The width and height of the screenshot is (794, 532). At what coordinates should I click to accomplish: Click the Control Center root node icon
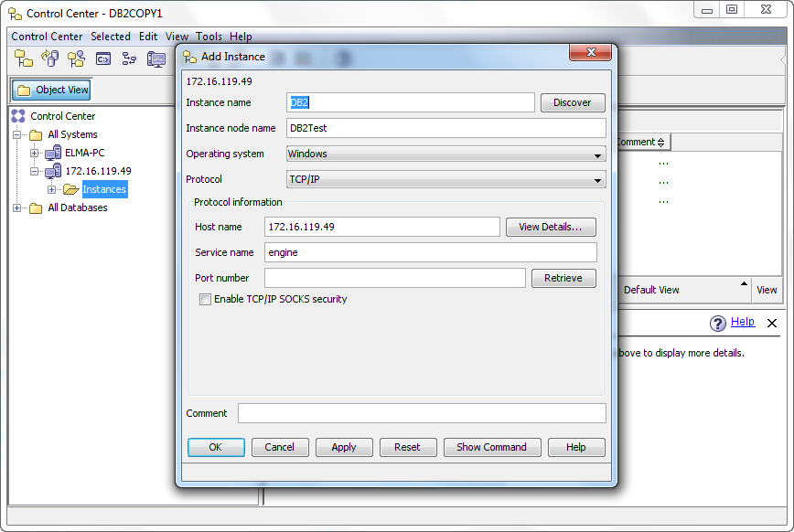tap(18, 116)
